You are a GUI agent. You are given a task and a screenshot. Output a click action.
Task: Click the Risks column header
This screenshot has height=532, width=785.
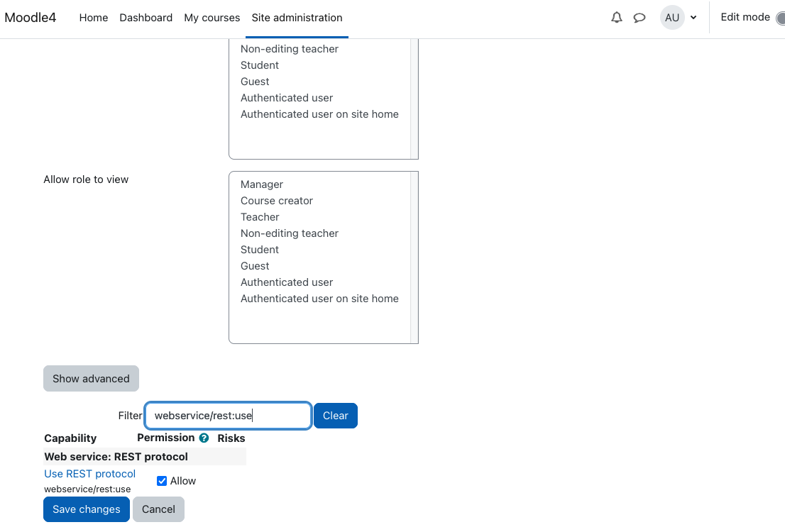pos(231,438)
